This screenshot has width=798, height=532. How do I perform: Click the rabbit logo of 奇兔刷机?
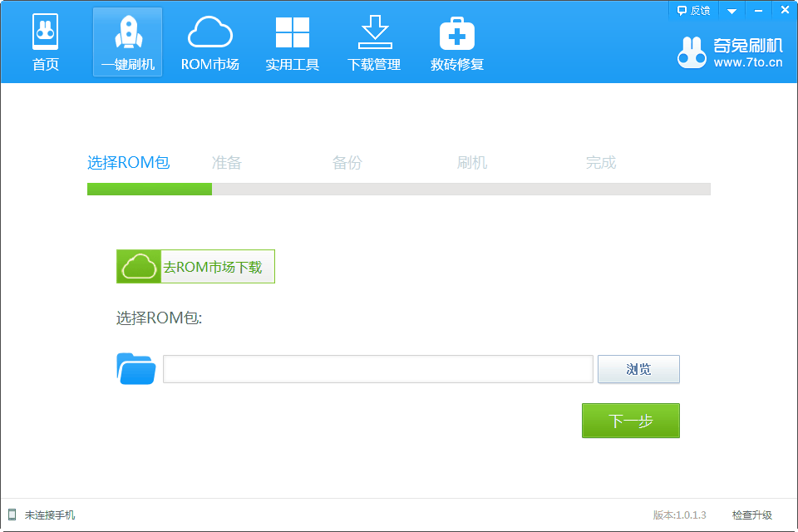pos(692,53)
